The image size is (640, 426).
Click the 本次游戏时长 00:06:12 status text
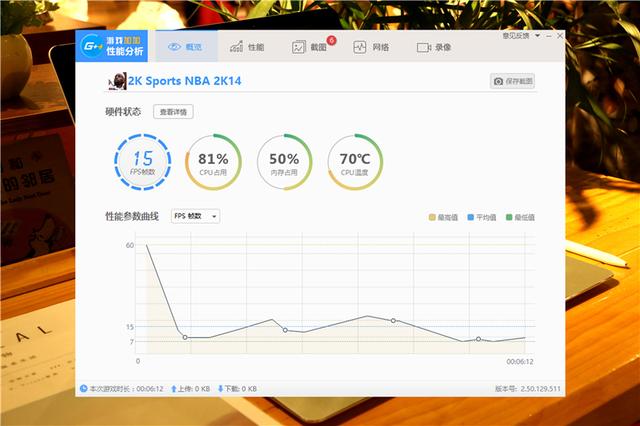point(126,389)
